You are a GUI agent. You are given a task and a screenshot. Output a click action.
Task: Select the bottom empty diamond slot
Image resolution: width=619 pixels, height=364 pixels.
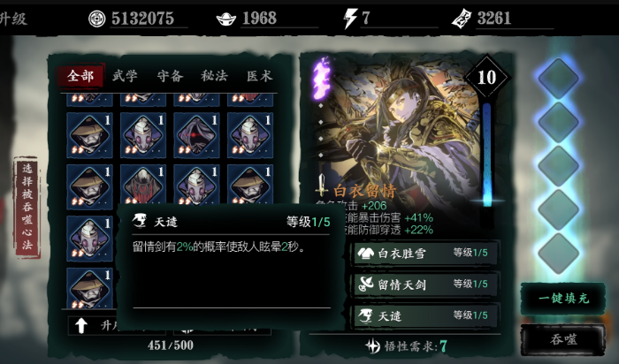(x=558, y=254)
